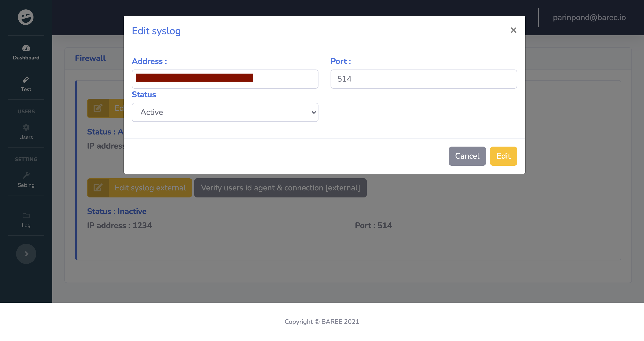Open the Status dropdown in Edit syslog

225,112
